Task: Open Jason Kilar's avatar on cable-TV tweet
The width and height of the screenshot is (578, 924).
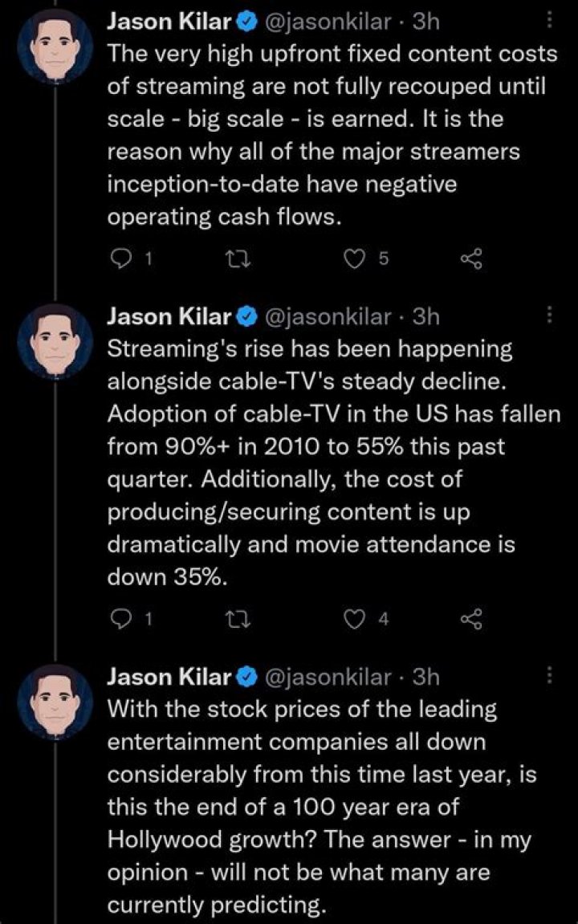Action: (55, 340)
